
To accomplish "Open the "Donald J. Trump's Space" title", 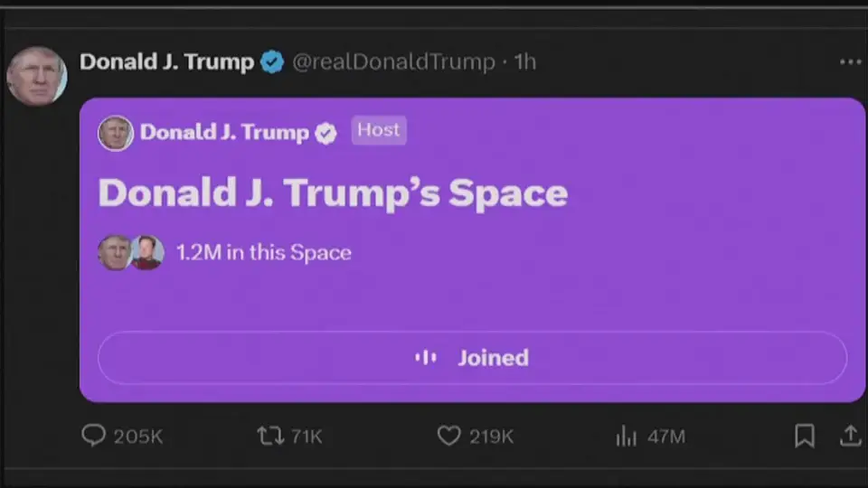I will [334, 193].
